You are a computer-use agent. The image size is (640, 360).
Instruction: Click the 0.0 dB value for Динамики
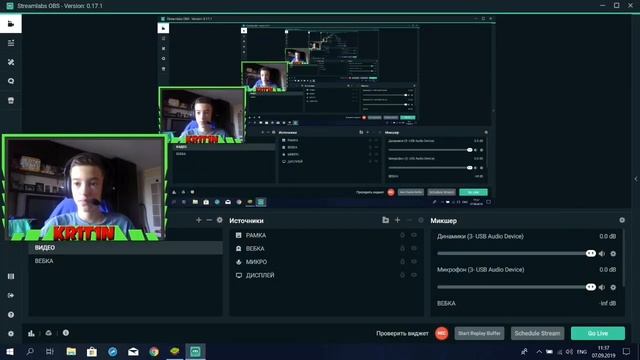click(607, 236)
